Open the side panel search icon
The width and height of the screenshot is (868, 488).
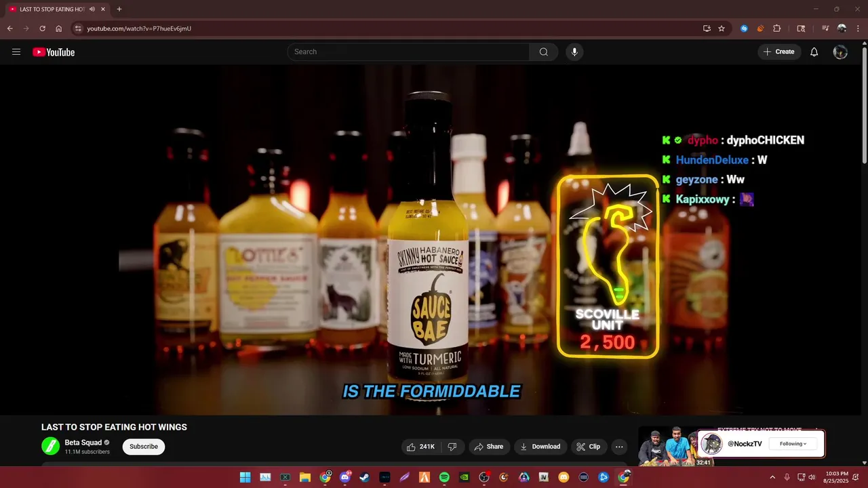(x=801, y=28)
